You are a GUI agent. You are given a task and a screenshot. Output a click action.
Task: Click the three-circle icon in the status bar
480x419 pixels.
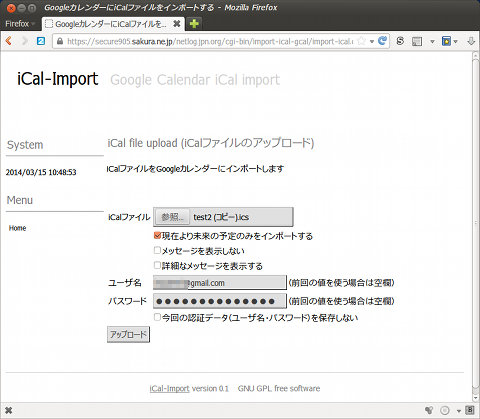tap(429, 410)
